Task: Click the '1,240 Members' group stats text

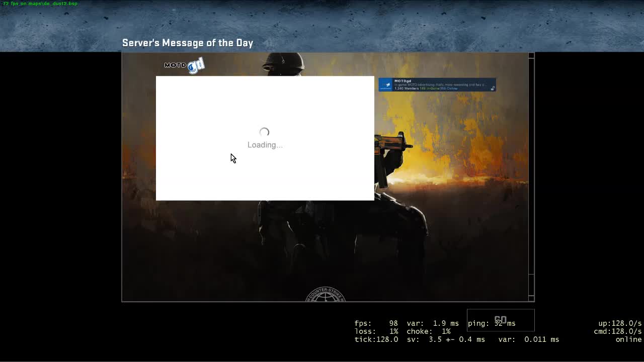Action: 407,88
